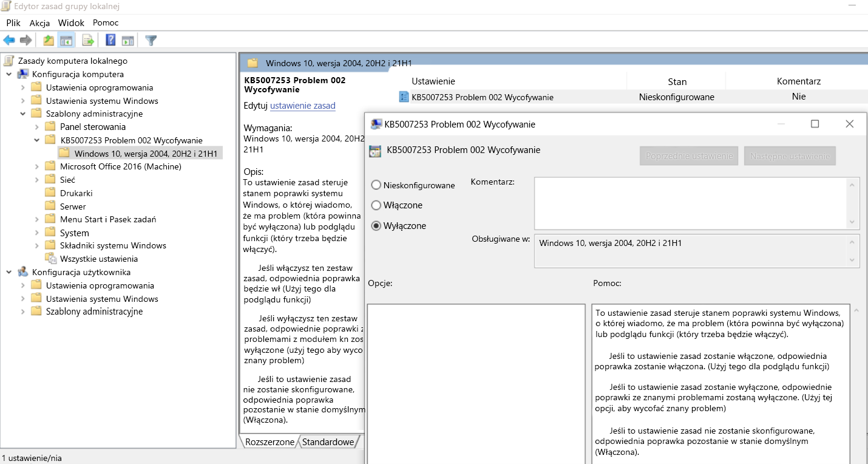The height and width of the screenshot is (464, 868).
Task: Sort by the Stan column header
Action: click(x=677, y=81)
